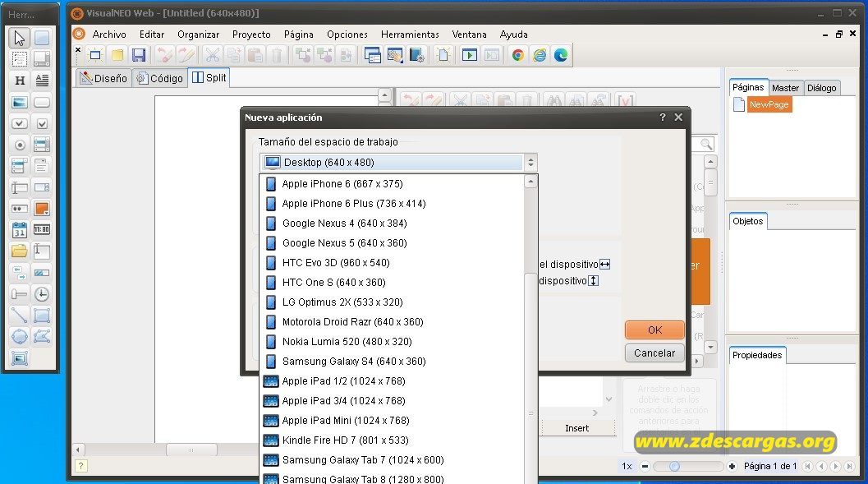Pick the folder file input tool
Viewport: 868px width, 484px height.
pyautogui.click(x=20, y=251)
